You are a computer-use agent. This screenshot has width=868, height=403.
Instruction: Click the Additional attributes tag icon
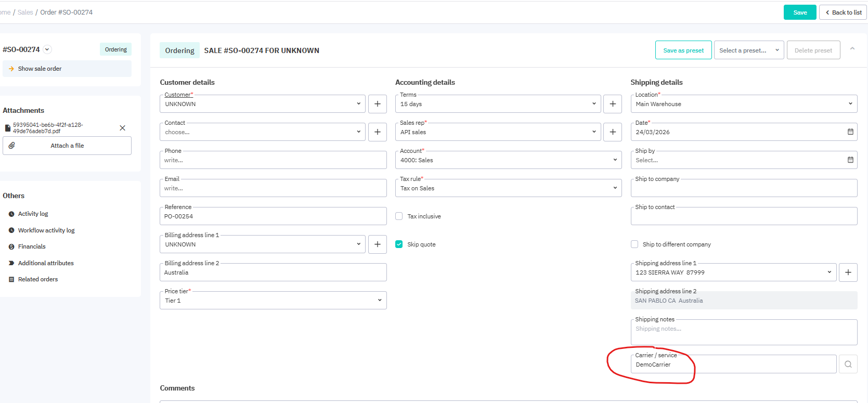[11, 263]
